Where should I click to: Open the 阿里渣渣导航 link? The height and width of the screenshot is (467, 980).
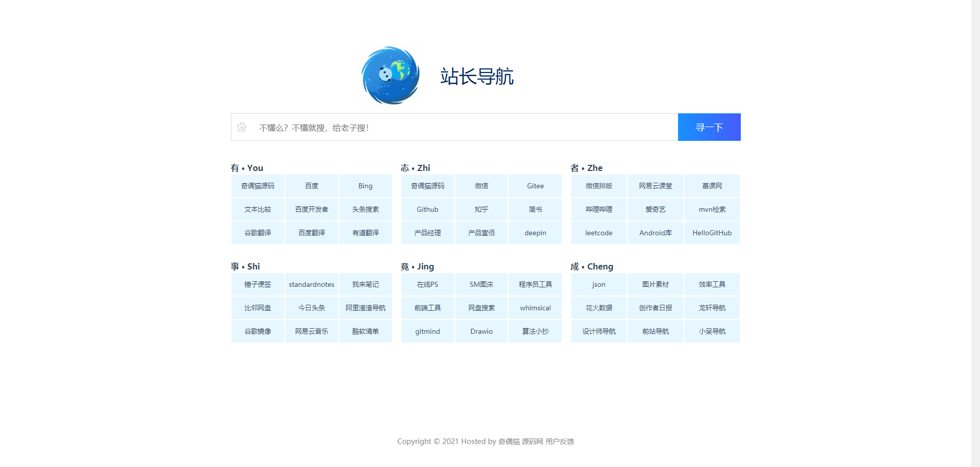pyautogui.click(x=366, y=308)
